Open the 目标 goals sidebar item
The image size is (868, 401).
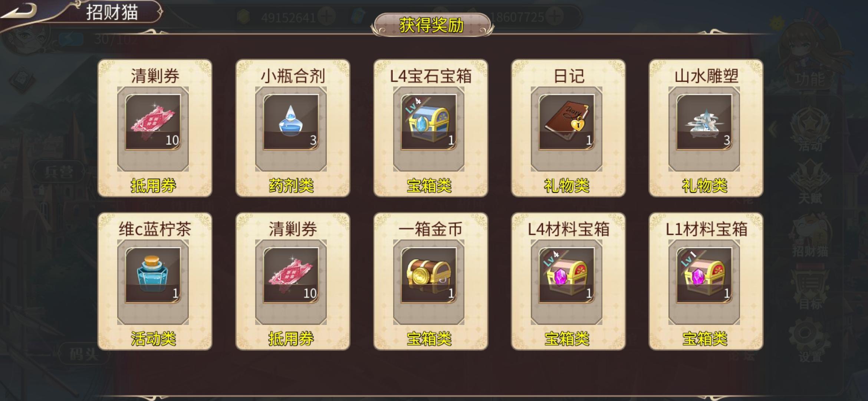coord(810,288)
